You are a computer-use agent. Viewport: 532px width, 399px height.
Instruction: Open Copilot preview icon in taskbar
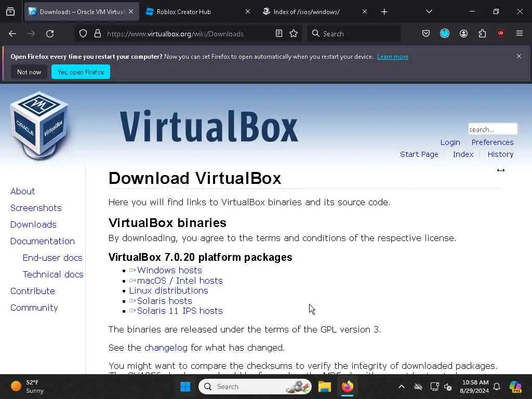coord(515,387)
